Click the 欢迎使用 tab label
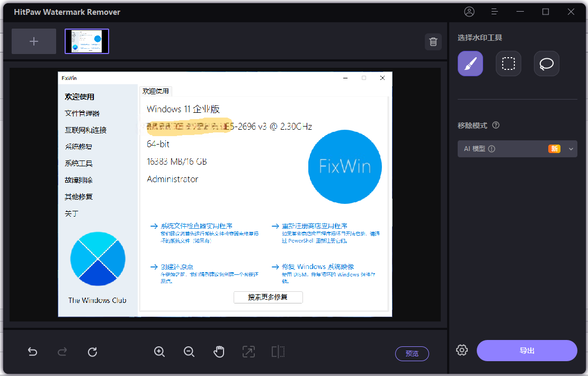Image resolution: width=588 pixels, height=376 pixels. [156, 91]
